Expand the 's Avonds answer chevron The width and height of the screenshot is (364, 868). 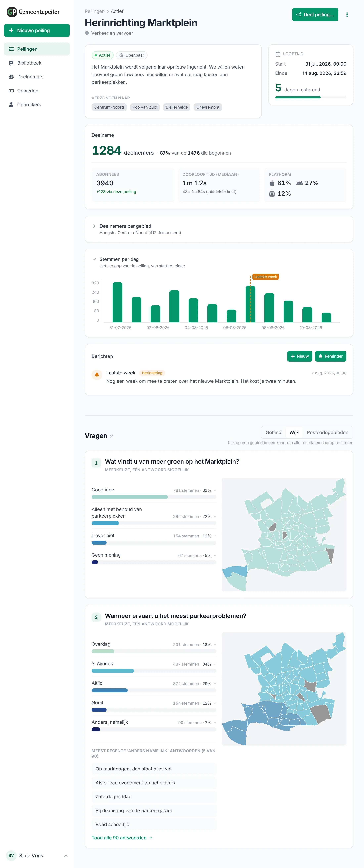point(215,664)
